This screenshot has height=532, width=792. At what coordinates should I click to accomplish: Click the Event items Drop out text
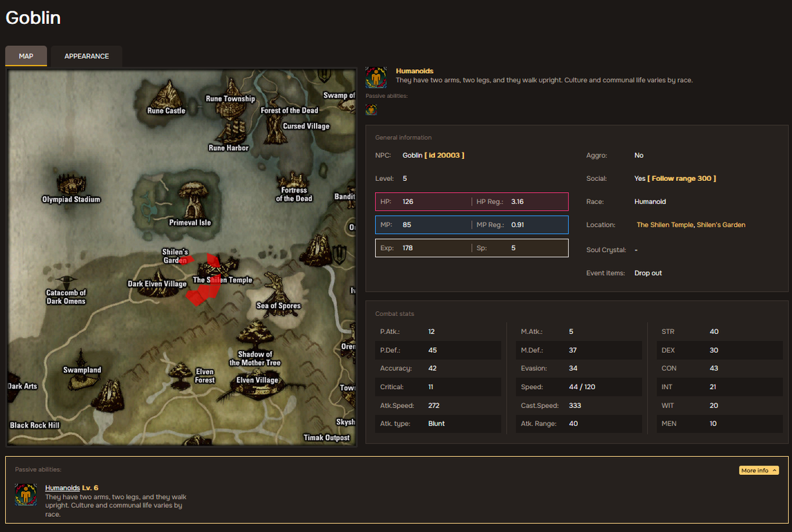click(648, 273)
